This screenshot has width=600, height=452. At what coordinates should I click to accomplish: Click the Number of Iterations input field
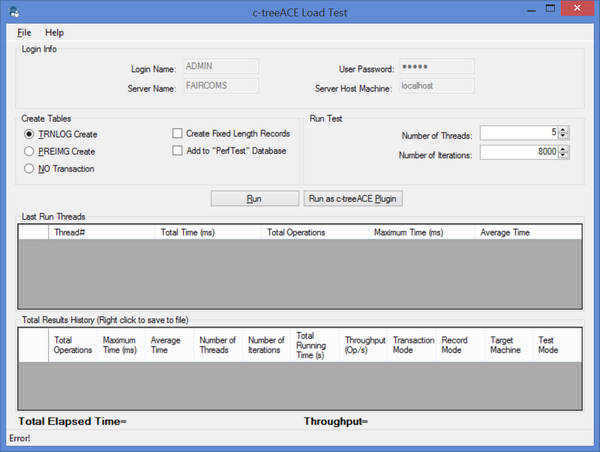[x=517, y=152]
